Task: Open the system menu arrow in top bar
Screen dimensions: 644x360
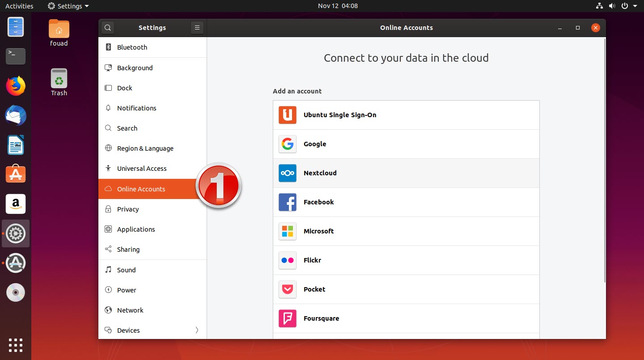Action: (x=635, y=6)
